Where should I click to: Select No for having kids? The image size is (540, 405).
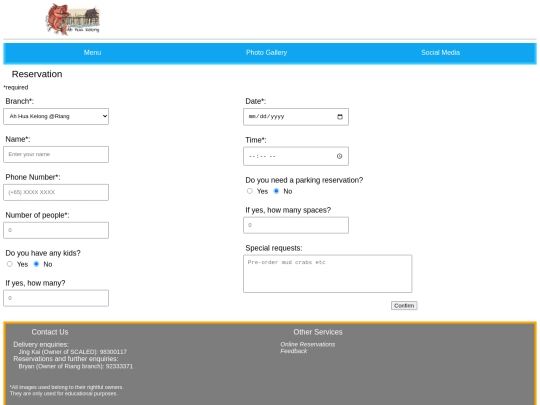(36, 264)
